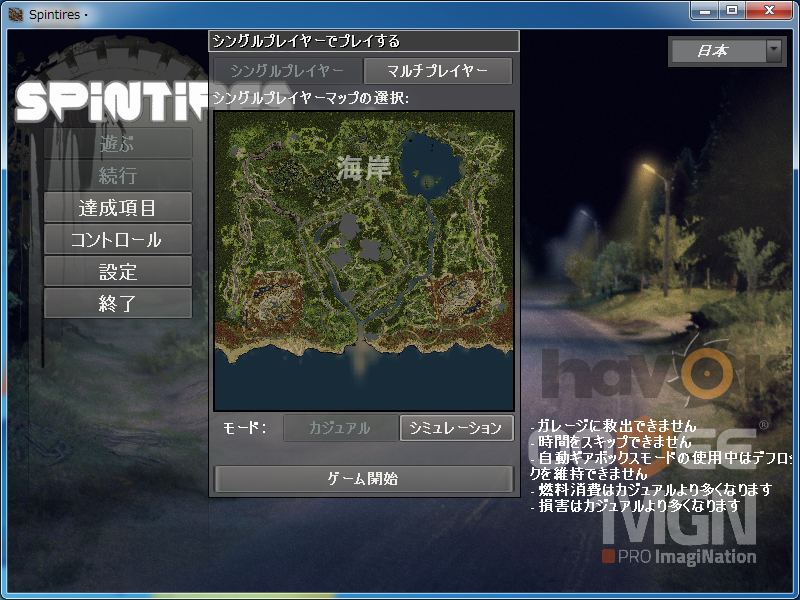Click the 時間をスキップできません text
The image size is (800, 600).
[x=611, y=441]
